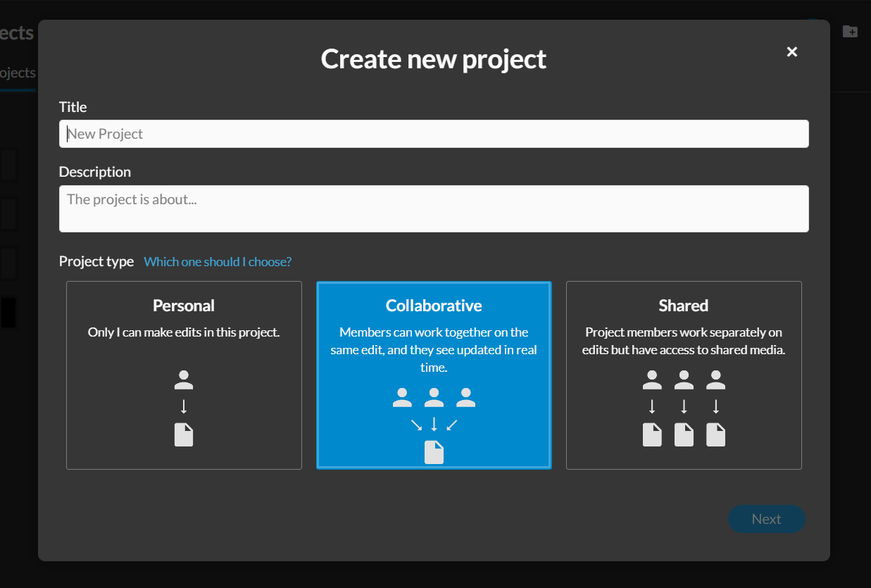This screenshot has width=871, height=588.
Task: Click the 'Description' field label
Action: [95, 172]
